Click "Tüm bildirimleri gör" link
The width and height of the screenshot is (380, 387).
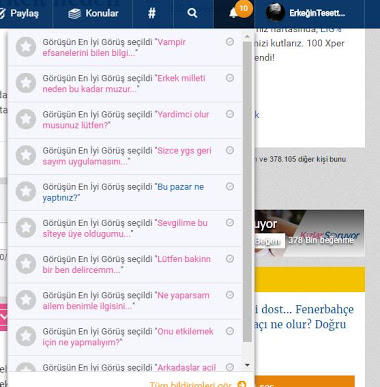click(x=191, y=385)
